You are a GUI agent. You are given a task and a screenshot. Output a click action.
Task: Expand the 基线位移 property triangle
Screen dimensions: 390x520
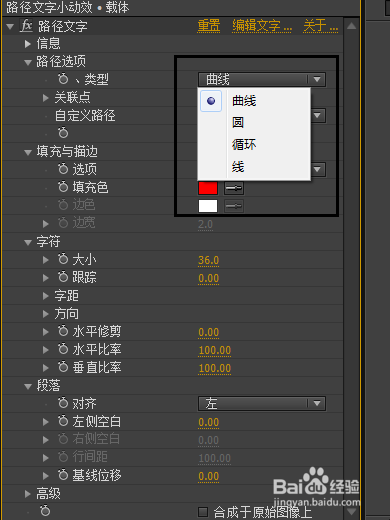point(46,476)
